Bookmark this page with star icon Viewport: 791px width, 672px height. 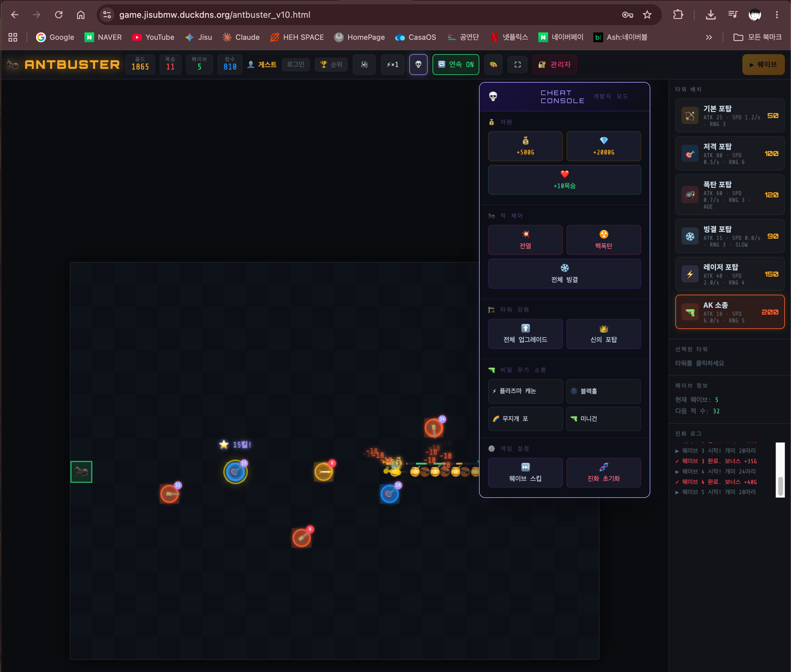(x=647, y=15)
